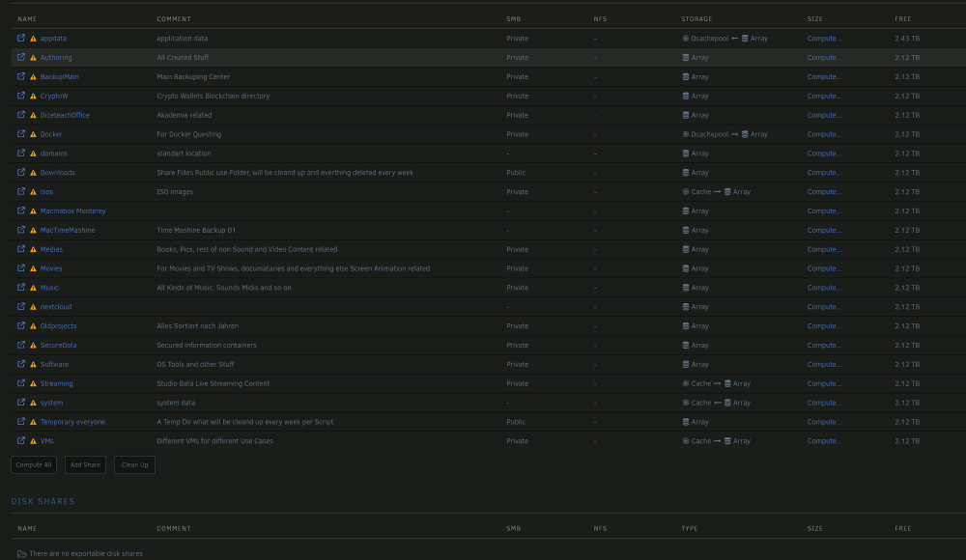This screenshot has height=560, width=966.
Task: Click the warning icon beside Downloads
Action: point(33,173)
